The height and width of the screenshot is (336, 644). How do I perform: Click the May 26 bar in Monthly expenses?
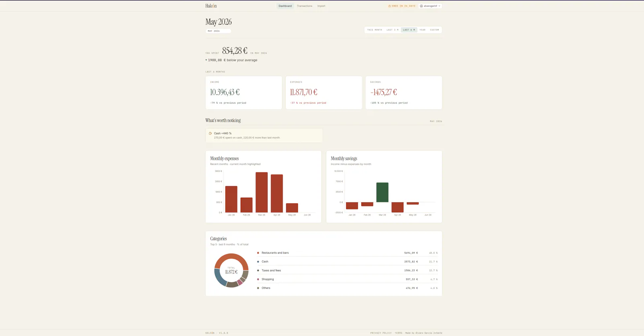point(292,208)
